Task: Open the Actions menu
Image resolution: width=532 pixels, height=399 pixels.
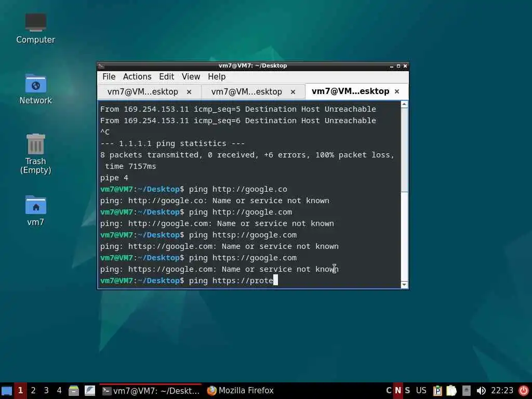Action: [137, 77]
